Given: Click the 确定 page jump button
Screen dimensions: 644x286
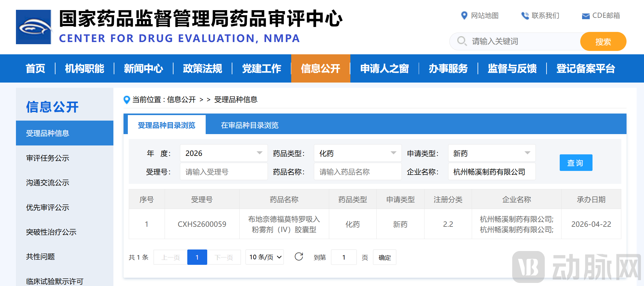Looking at the screenshot, I should (384, 257).
